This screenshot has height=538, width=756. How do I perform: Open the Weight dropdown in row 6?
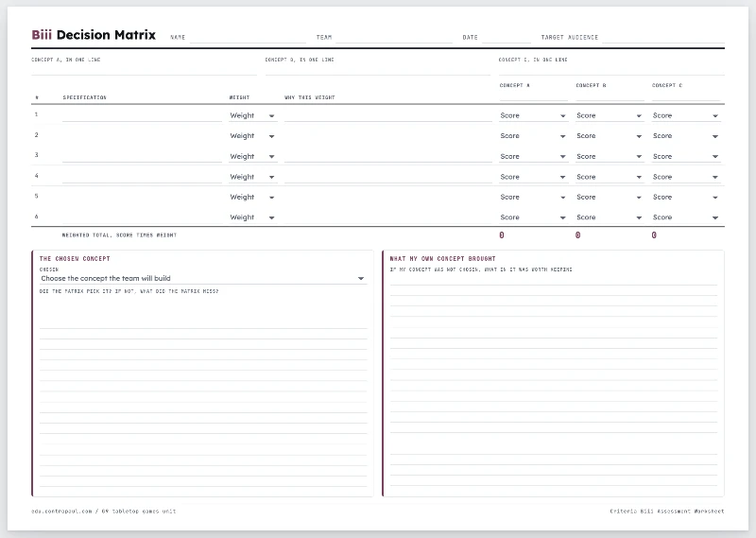point(252,217)
